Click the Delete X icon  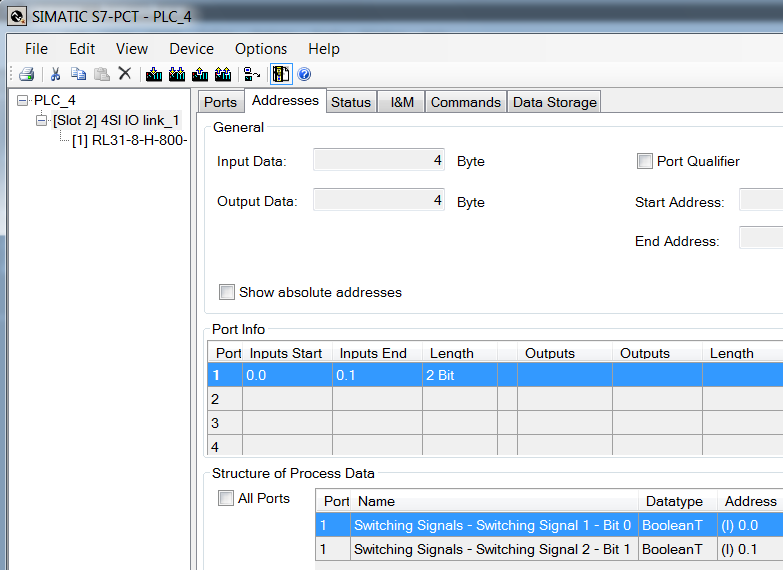click(x=125, y=74)
